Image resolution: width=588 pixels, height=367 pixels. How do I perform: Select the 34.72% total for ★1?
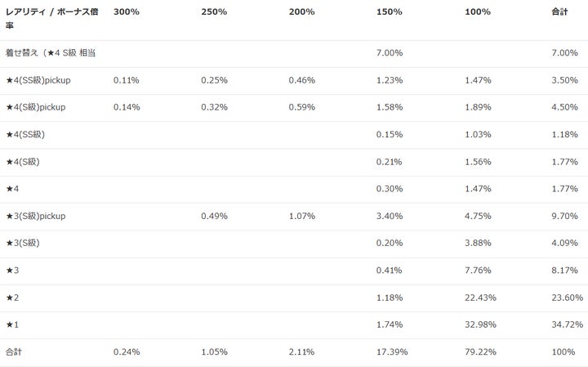click(x=568, y=324)
